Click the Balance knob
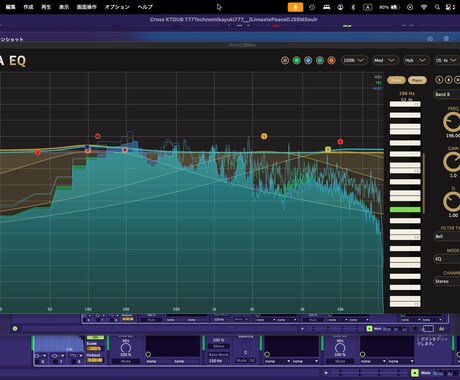Viewport: 460px width, 380px height. point(245,345)
